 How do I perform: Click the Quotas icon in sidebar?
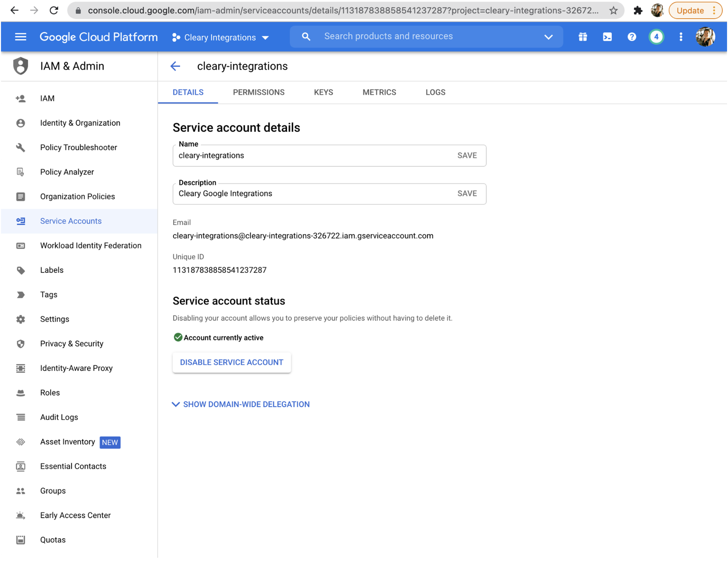(x=21, y=540)
